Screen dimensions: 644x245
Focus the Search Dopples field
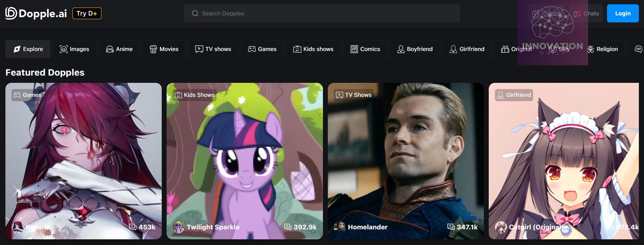[x=322, y=13]
